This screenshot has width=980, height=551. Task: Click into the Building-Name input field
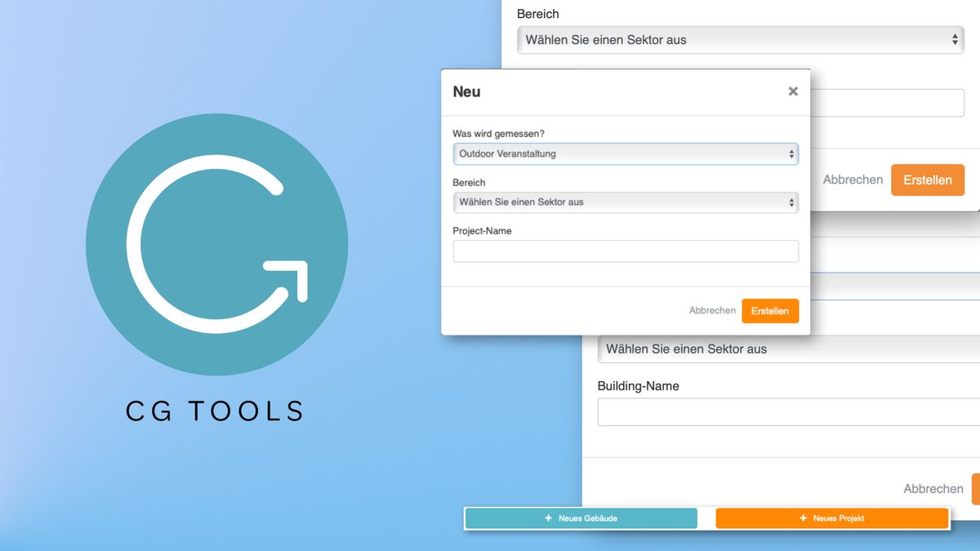788,412
